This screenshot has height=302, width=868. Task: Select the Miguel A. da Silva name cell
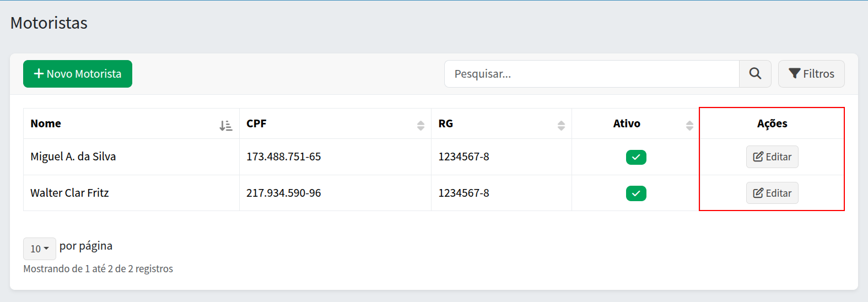pos(73,157)
